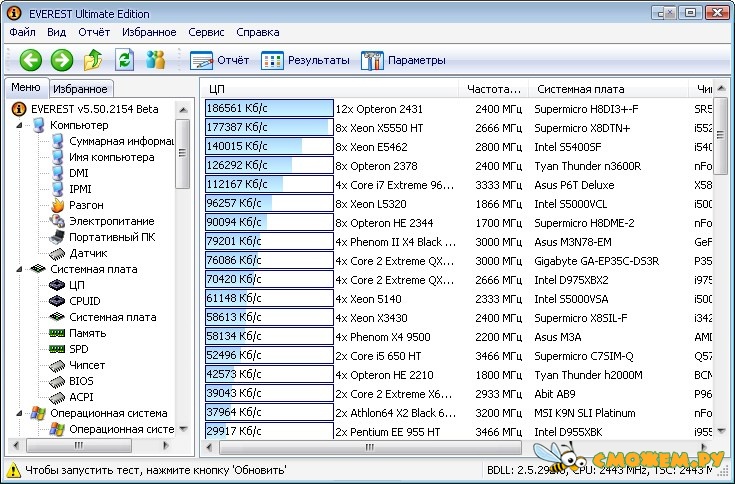Image resolution: width=735 pixels, height=484 pixels.
Task: Click the Датчик sensor icon
Action: tap(57, 253)
